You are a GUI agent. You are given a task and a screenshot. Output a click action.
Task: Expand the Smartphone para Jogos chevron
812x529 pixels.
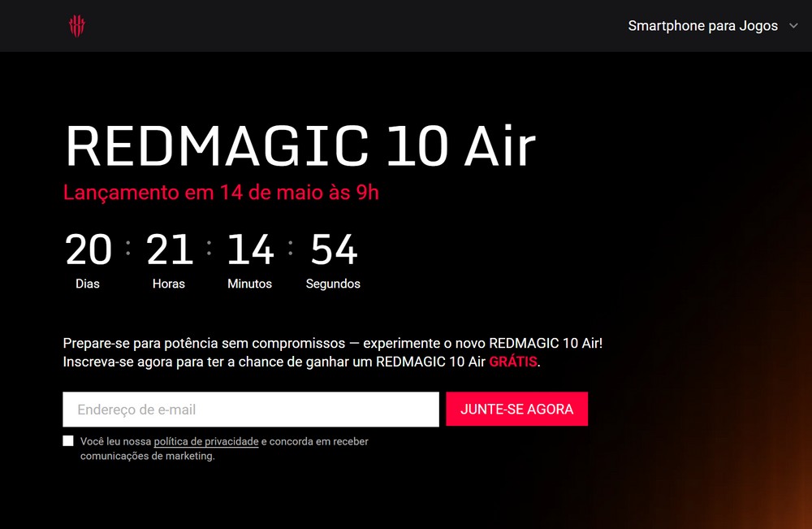[793, 26]
